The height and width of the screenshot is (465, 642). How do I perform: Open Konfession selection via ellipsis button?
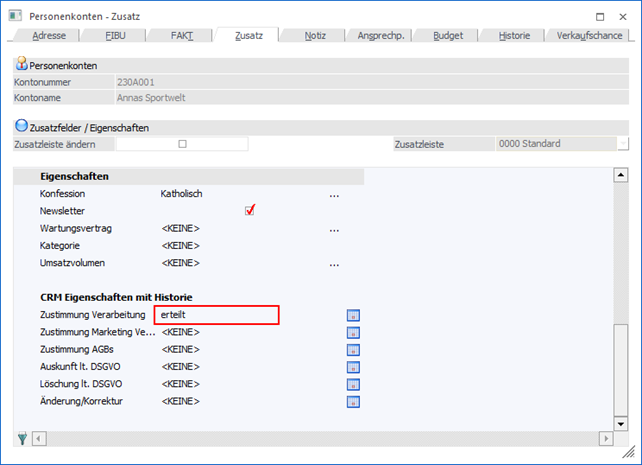pos(335,193)
